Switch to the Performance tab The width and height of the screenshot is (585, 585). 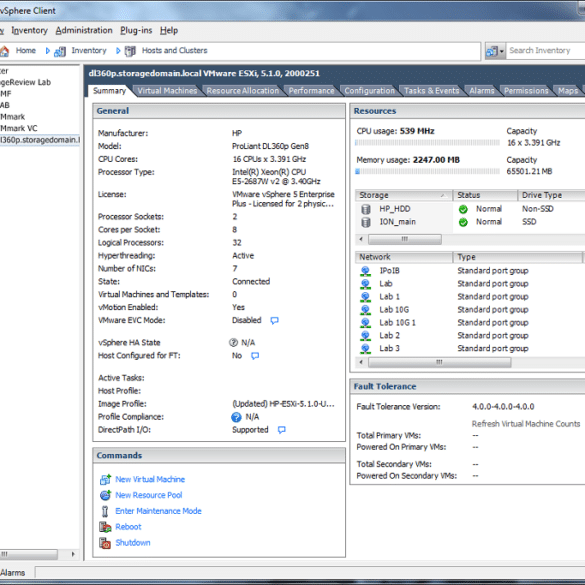[x=311, y=91]
